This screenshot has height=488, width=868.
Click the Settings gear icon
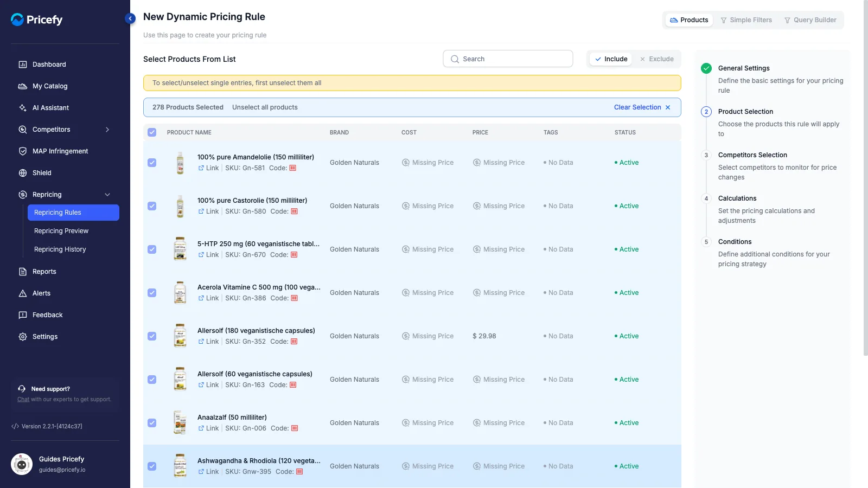23,337
